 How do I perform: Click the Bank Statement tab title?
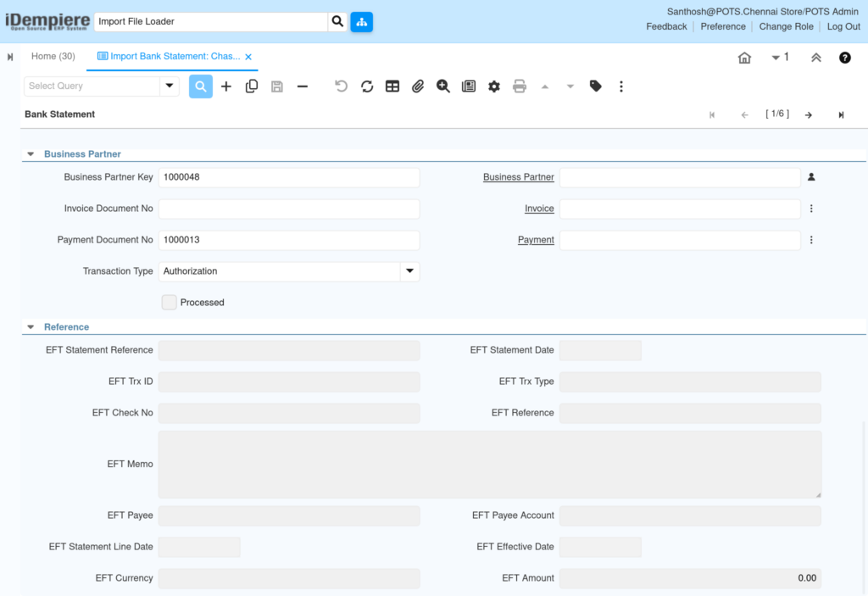point(60,114)
